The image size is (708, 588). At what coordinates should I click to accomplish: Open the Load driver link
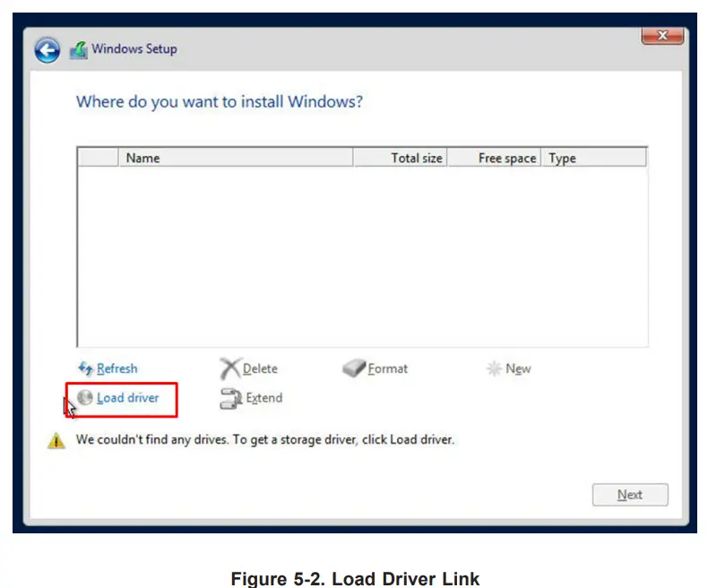click(128, 398)
